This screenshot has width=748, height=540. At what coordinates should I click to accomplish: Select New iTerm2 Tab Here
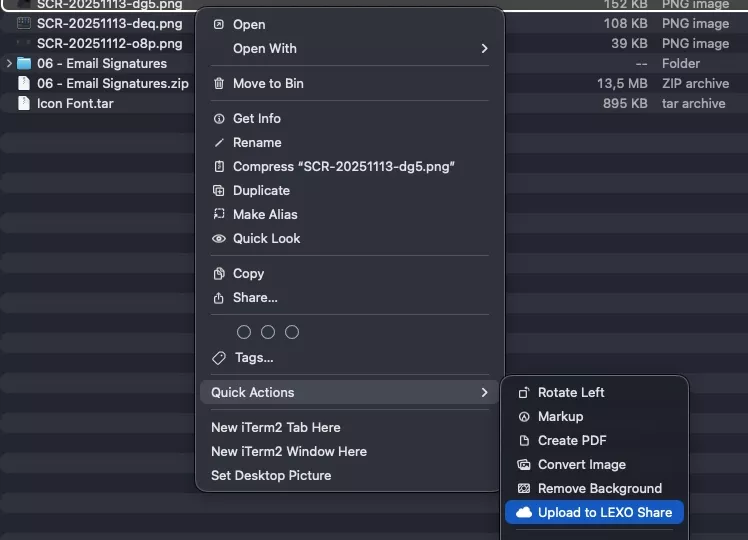[276, 427]
